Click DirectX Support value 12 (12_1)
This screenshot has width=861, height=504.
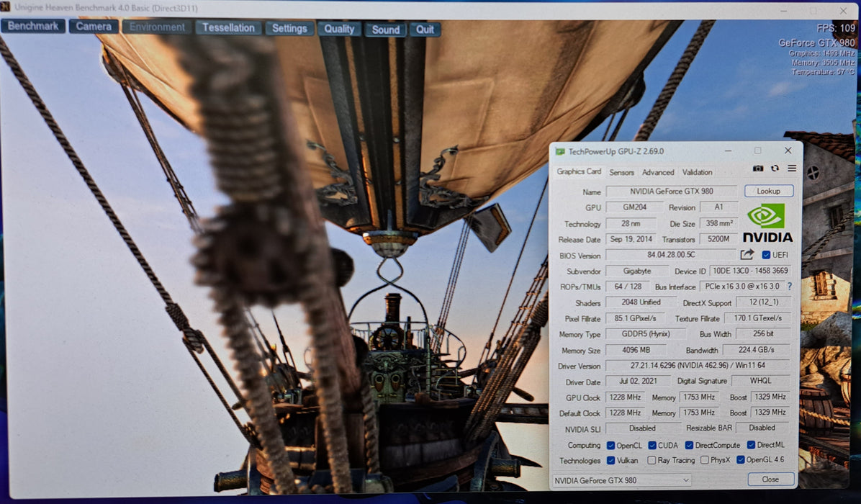click(x=764, y=302)
